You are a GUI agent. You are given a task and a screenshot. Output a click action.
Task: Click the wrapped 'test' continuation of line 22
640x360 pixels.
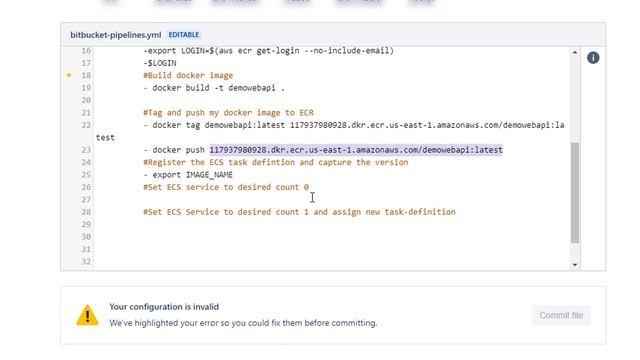point(105,138)
